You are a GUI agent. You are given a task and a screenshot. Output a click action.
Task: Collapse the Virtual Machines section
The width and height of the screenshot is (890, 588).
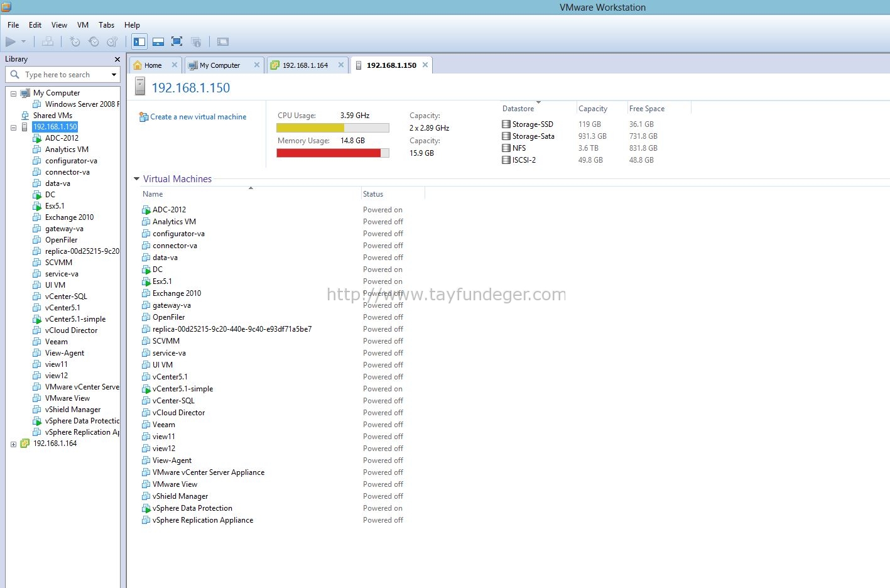(x=136, y=179)
